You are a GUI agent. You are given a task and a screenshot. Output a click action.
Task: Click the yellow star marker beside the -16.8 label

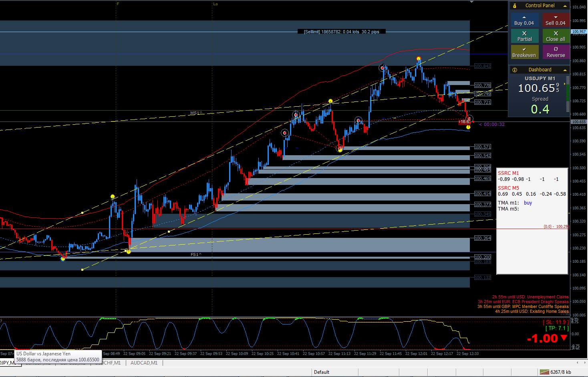[468, 127]
